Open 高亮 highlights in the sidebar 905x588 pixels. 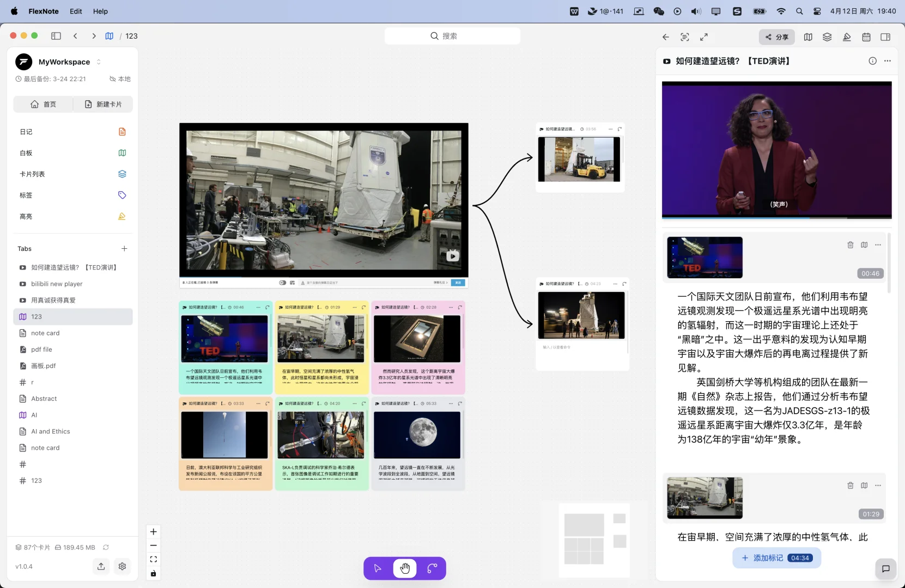(73, 216)
